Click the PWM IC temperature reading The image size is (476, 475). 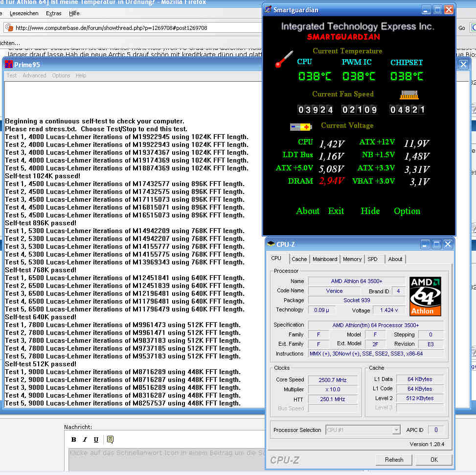pos(359,76)
